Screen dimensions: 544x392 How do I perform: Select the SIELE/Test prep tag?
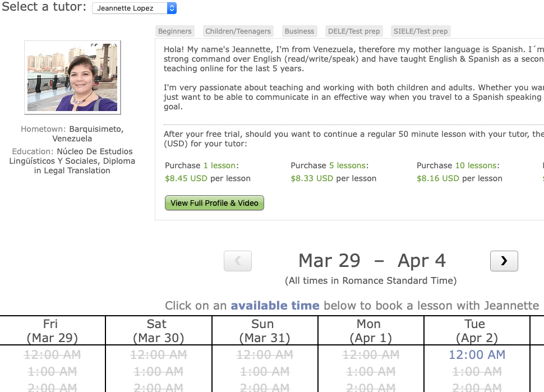pyautogui.click(x=421, y=31)
